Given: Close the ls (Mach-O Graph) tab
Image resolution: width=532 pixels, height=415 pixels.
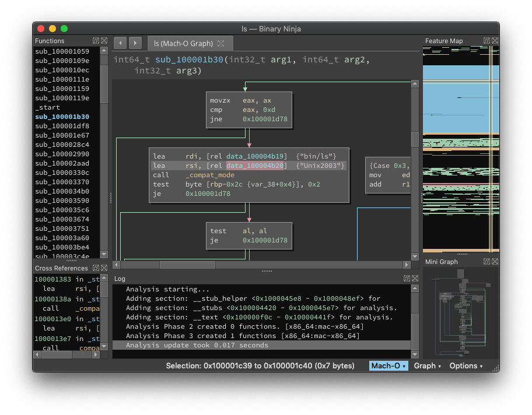Looking at the screenshot, I should (221, 43).
